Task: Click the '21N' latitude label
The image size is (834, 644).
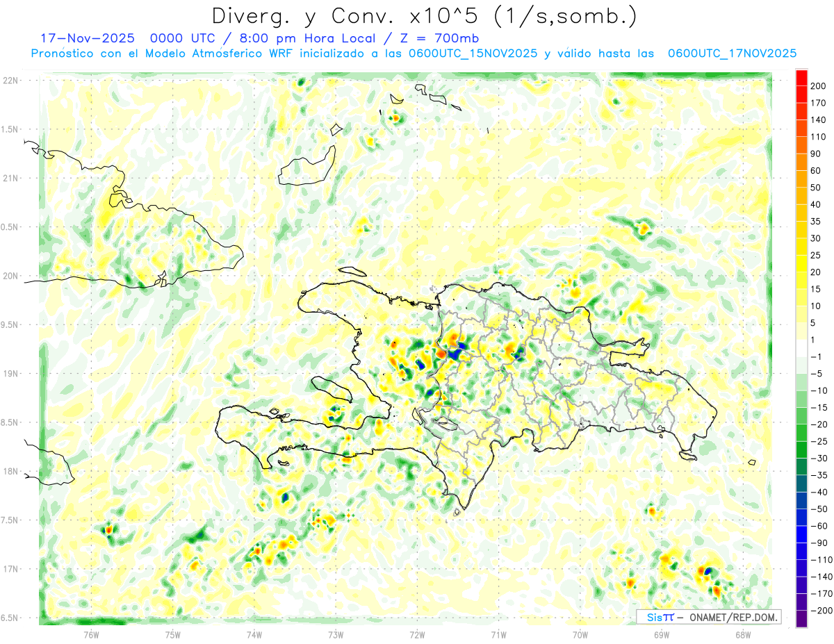Action: click(x=11, y=178)
